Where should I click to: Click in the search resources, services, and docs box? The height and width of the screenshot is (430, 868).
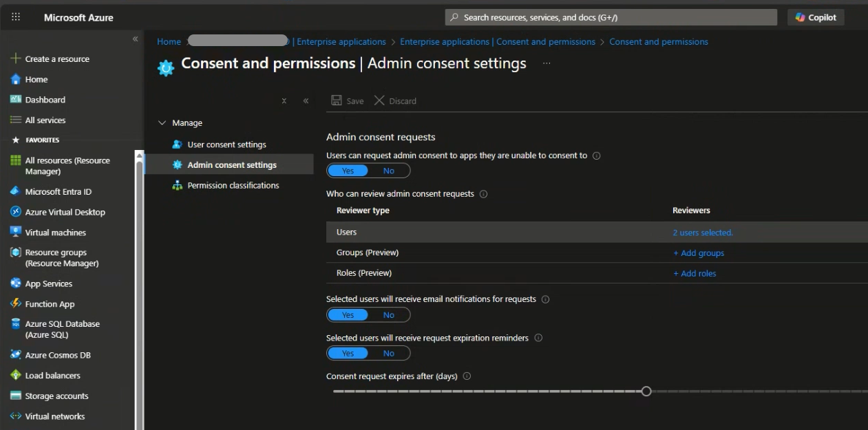point(611,17)
